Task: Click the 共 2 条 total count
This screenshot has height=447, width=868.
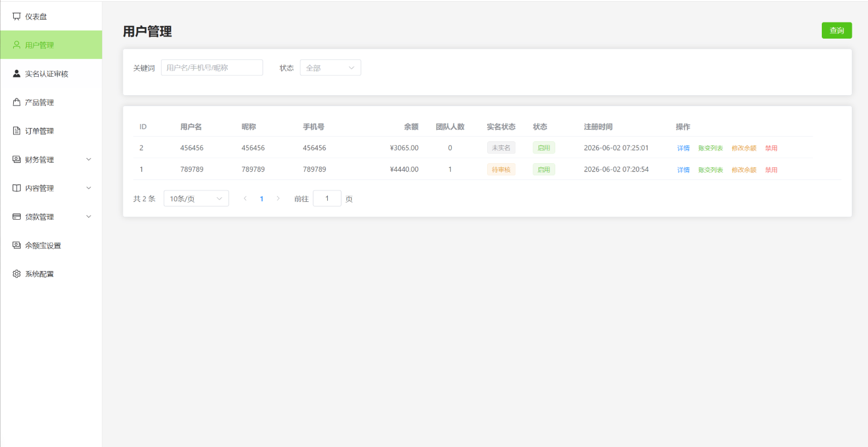Action: point(144,198)
